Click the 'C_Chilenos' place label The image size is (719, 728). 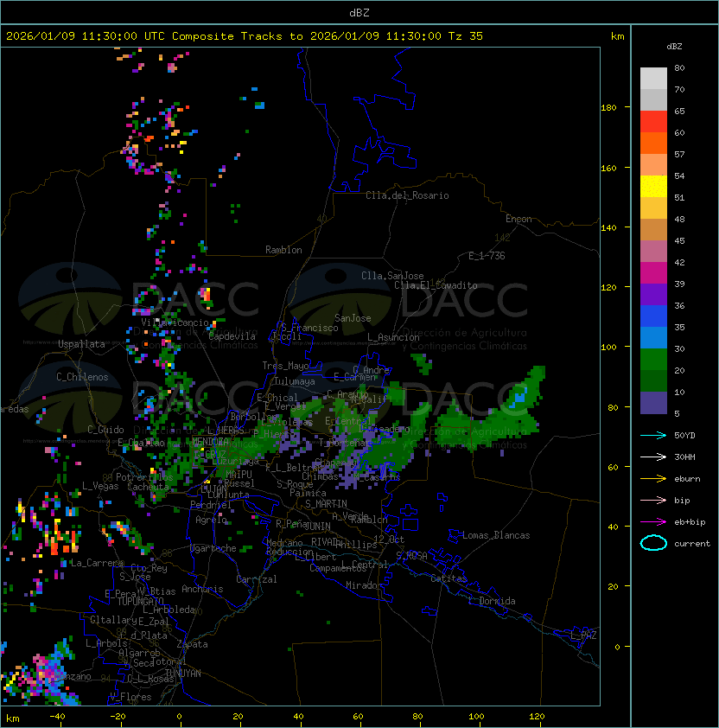click(x=82, y=377)
